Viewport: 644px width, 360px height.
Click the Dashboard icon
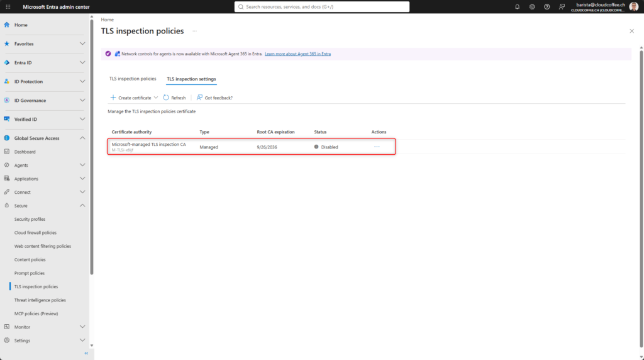click(x=6, y=152)
